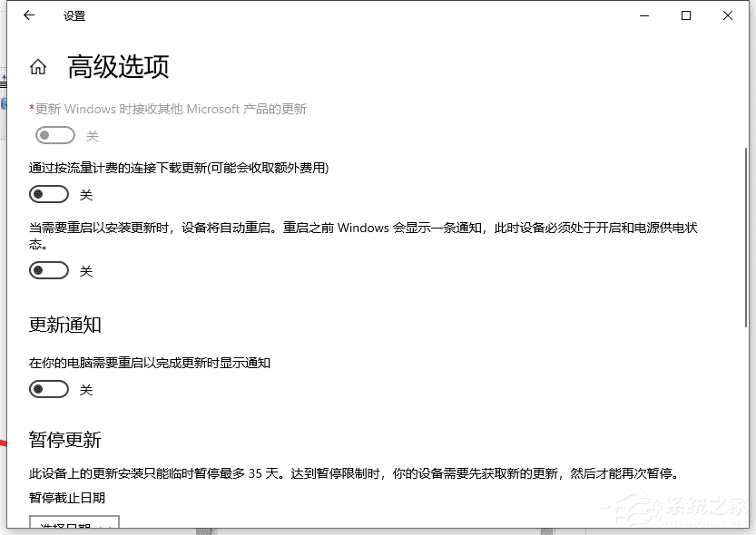Click the 更新通知 section heading
The image size is (756, 535).
pos(64,325)
